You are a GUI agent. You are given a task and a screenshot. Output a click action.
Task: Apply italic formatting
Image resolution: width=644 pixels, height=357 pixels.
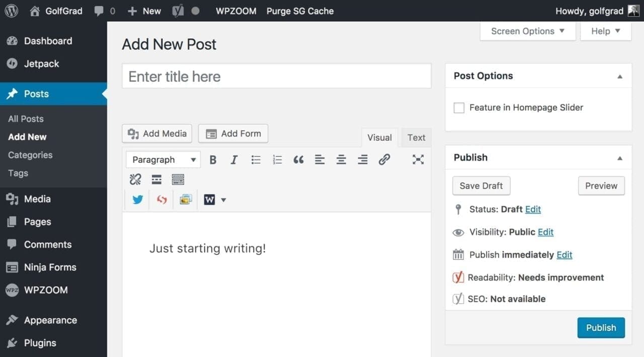tap(234, 159)
